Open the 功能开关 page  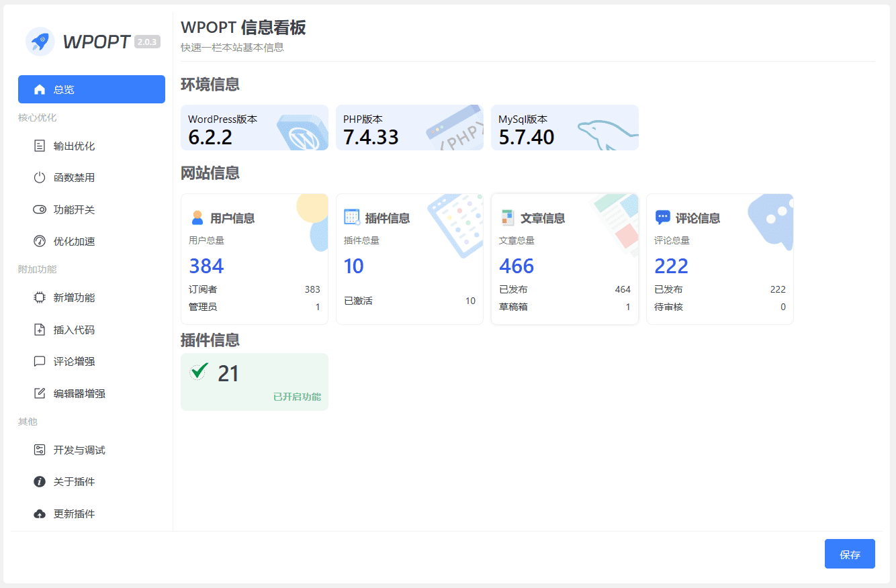click(x=91, y=209)
